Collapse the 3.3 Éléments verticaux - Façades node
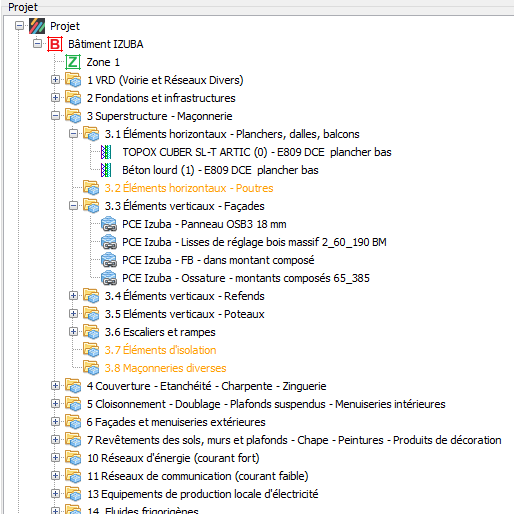This screenshot has width=514, height=514. pos(73,206)
